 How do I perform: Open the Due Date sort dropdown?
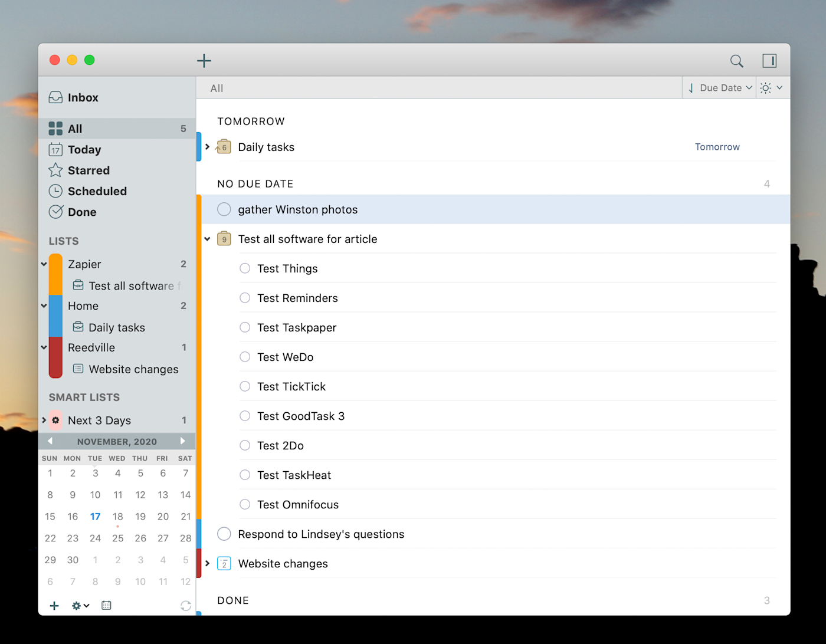[x=726, y=88]
